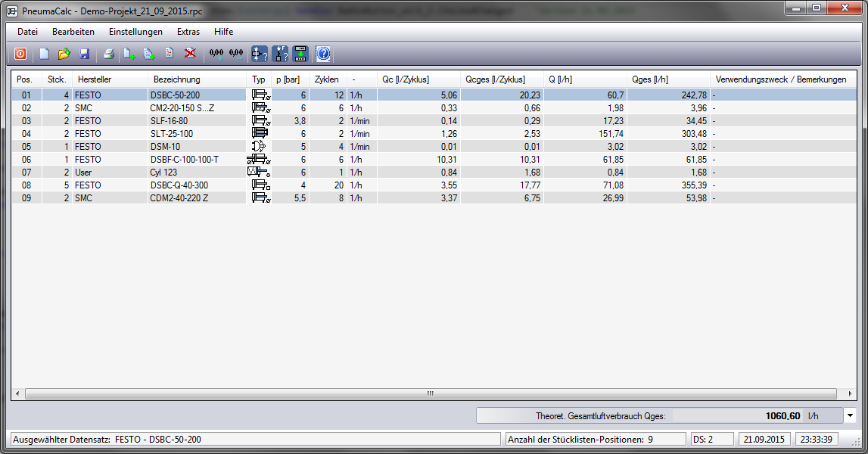
Task: Click the PneumaCalc app icon in the title bar
Action: [x=11, y=11]
